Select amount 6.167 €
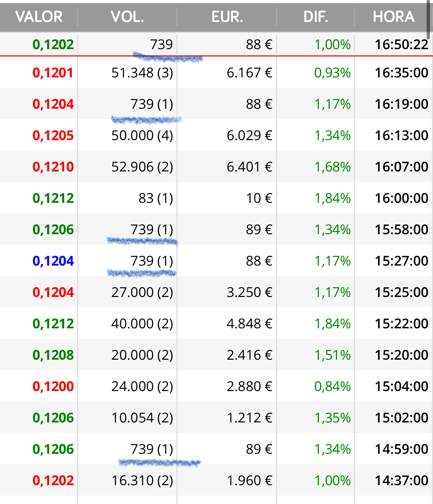This screenshot has width=433, height=504. (250, 73)
